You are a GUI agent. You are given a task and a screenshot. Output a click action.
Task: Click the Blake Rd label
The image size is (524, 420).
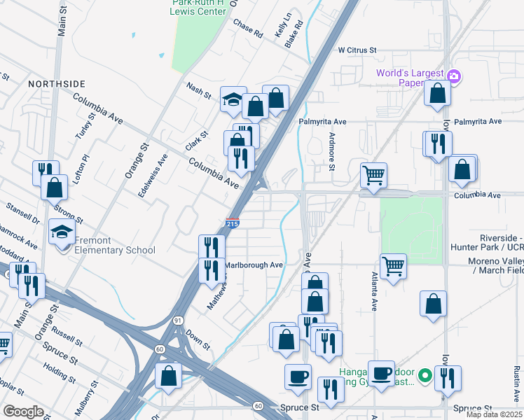pyautogui.click(x=294, y=34)
